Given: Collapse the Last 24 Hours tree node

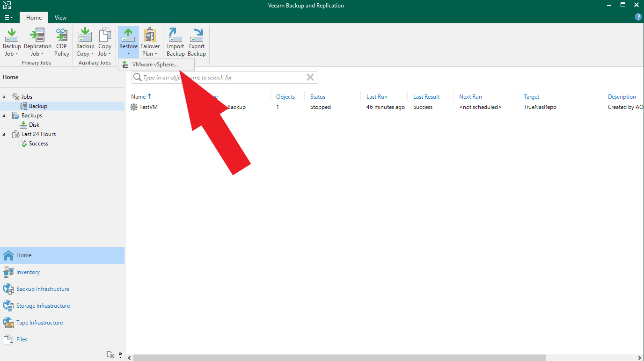Looking at the screenshot, I should 5,134.
